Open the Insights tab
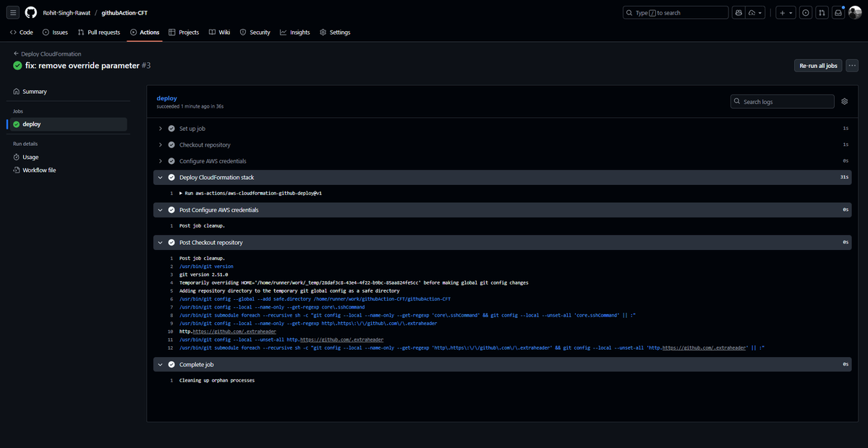This screenshot has width=868, height=448. pos(295,33)
